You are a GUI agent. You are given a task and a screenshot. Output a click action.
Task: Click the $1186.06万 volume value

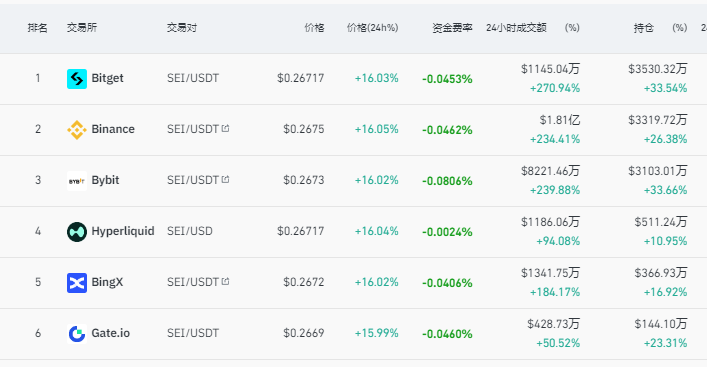[551, 222]
